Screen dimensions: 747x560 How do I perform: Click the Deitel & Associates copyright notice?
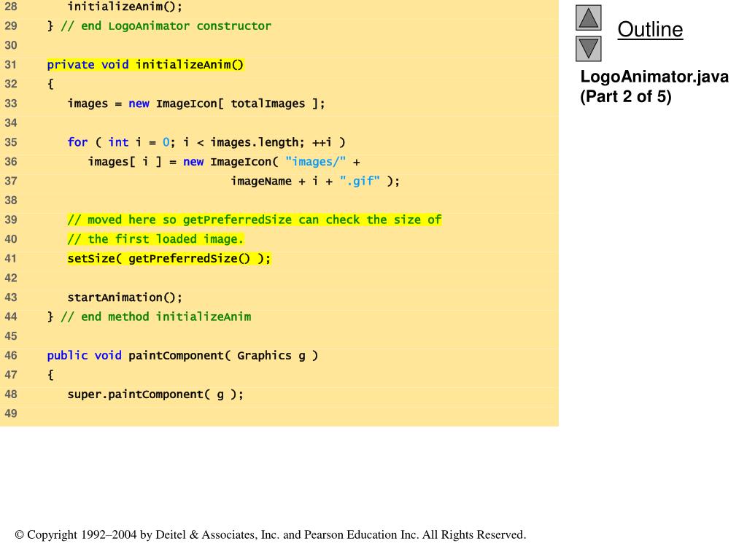(x=271, y=534)
